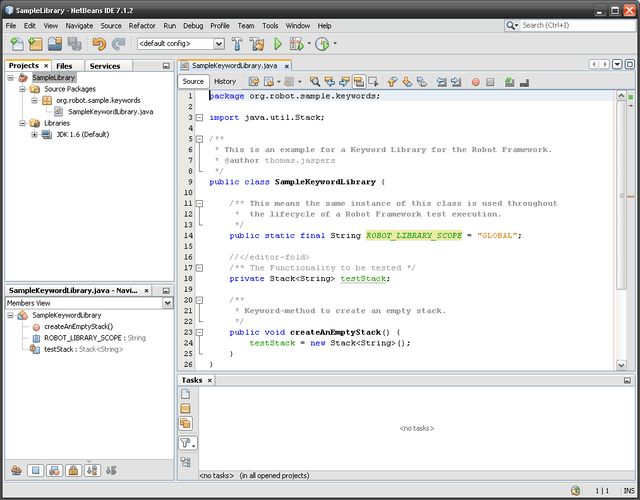Collapse the Source Packages tree node
The width and height of the screenshot is (640, 500).
(x=22, y=89)
